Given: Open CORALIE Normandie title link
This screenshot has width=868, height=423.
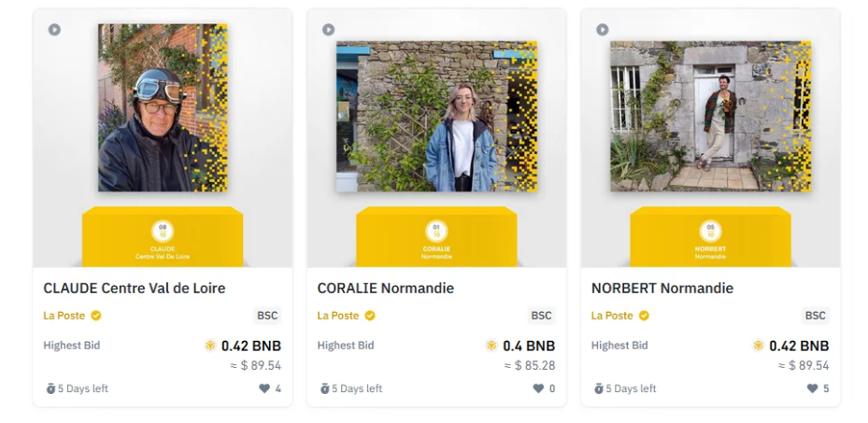Looking at the screenshot, I should (x=385, y=289).
